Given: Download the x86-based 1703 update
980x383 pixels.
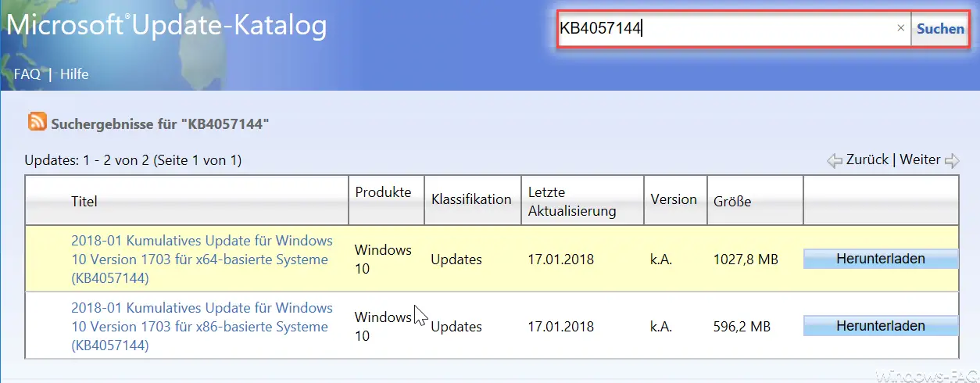Looking at the screenshot, I should click(881, 326).
